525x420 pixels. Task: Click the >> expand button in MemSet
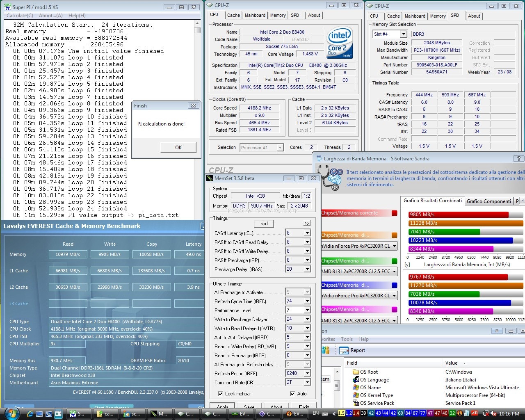tap(307, 224)
